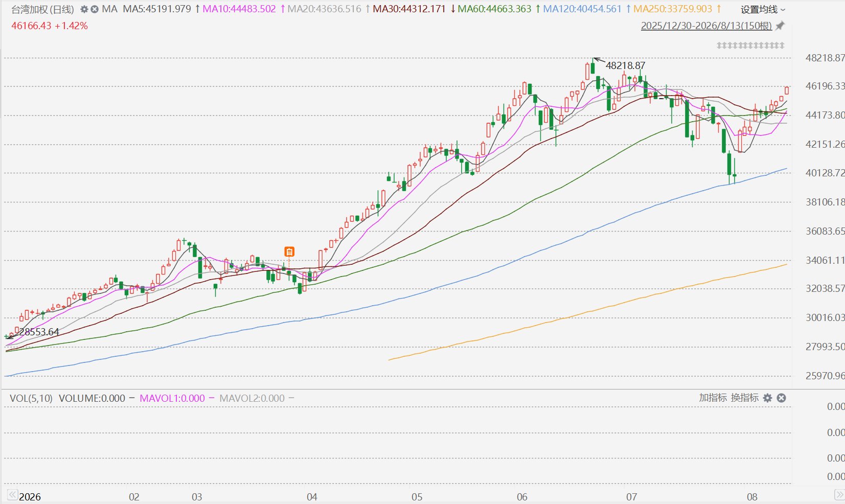Screen dimensions: 845x504
Task: Click the MA60:44663.363 value label
Action: pos(494,9)
